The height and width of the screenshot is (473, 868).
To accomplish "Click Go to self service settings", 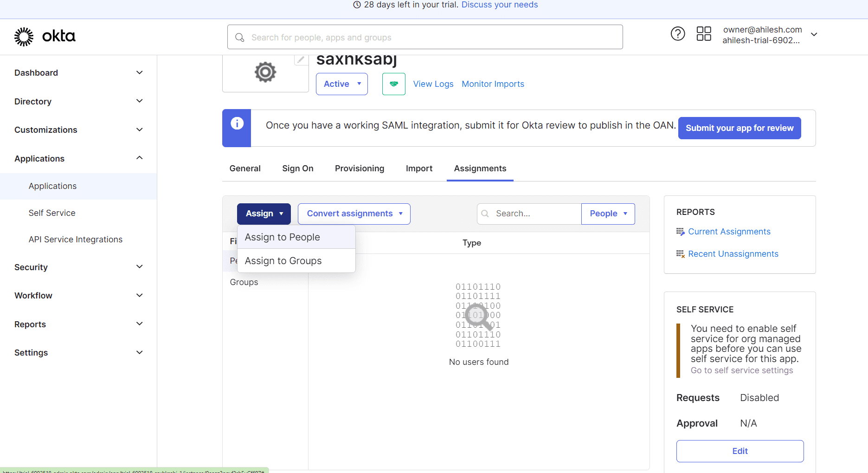I will coord(742,370).
